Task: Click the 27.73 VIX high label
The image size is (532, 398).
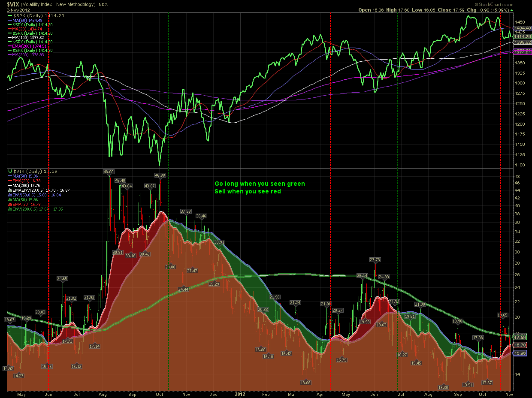Action: [x=375, y=259]
